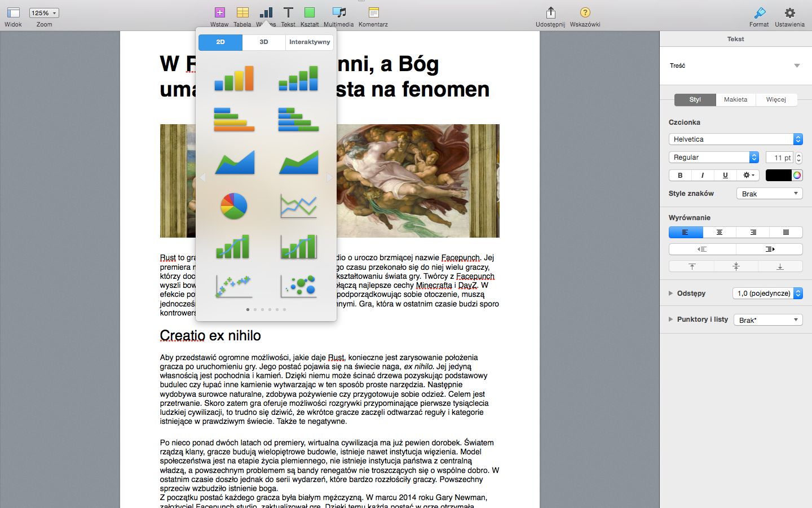Viewport: 812px width, 508px height.
Task: Decrease the text indent
Action: (x=702, y=249)
